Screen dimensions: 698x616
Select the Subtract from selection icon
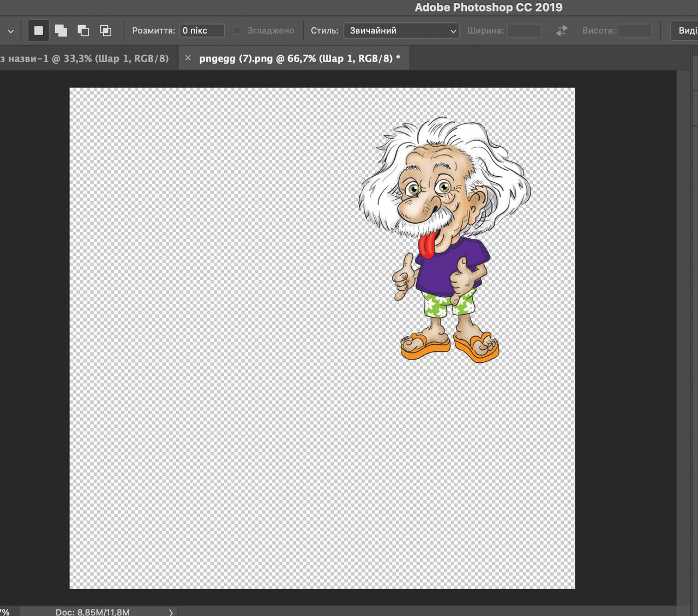point(83,31)
